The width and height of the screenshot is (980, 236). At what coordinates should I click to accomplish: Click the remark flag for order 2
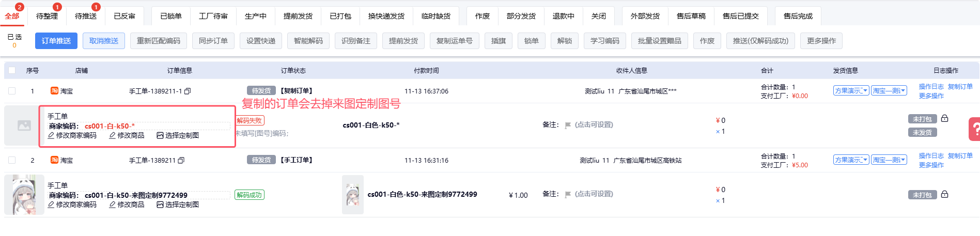point(568,194)
